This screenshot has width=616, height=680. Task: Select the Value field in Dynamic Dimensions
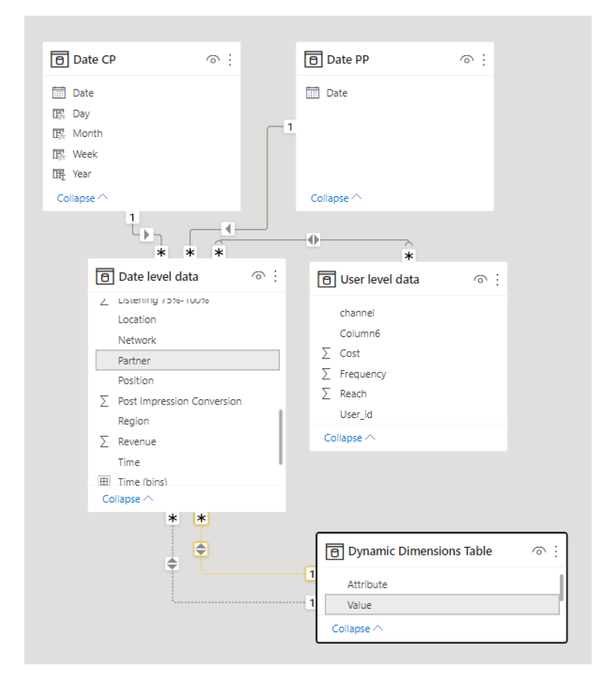click(442, 605)
